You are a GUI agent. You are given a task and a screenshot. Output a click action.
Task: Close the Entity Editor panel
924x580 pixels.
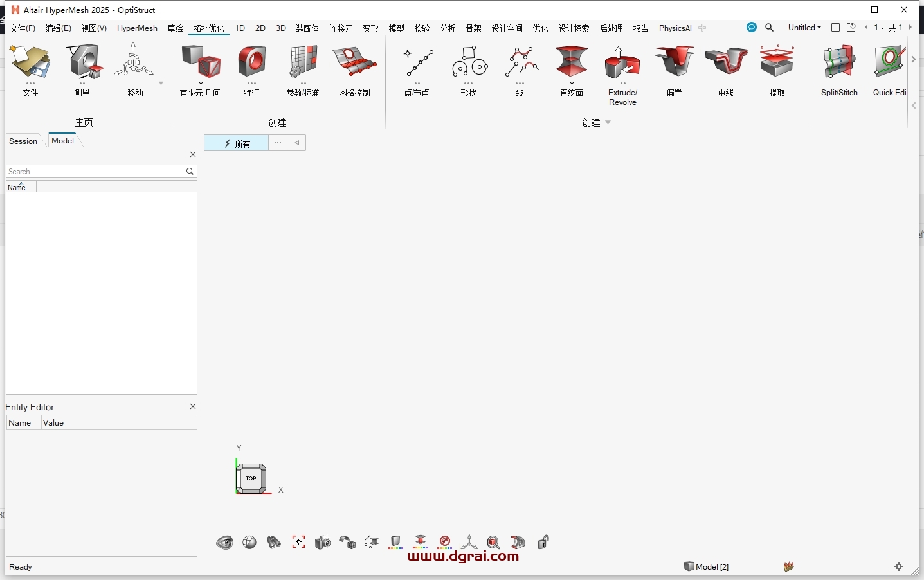coord(193,406)
